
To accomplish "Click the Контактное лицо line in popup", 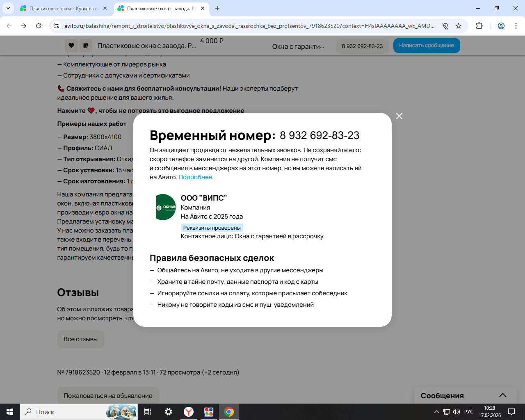I will [x=252, y=236].
